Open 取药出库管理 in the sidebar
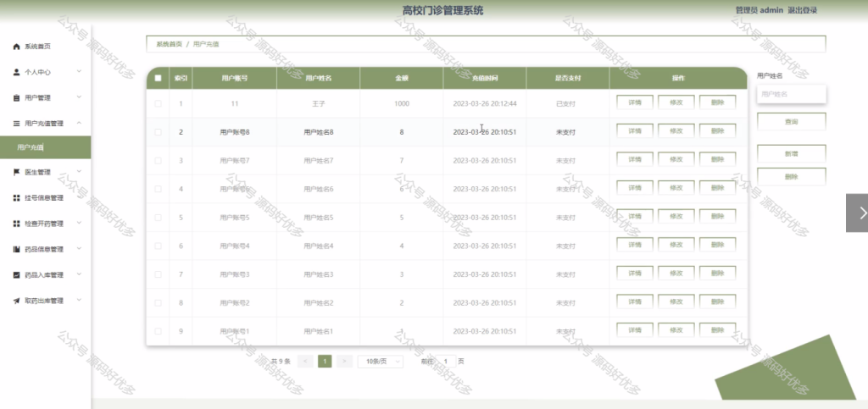The height and width of the screenshot is (409, 868). (46, 301)
